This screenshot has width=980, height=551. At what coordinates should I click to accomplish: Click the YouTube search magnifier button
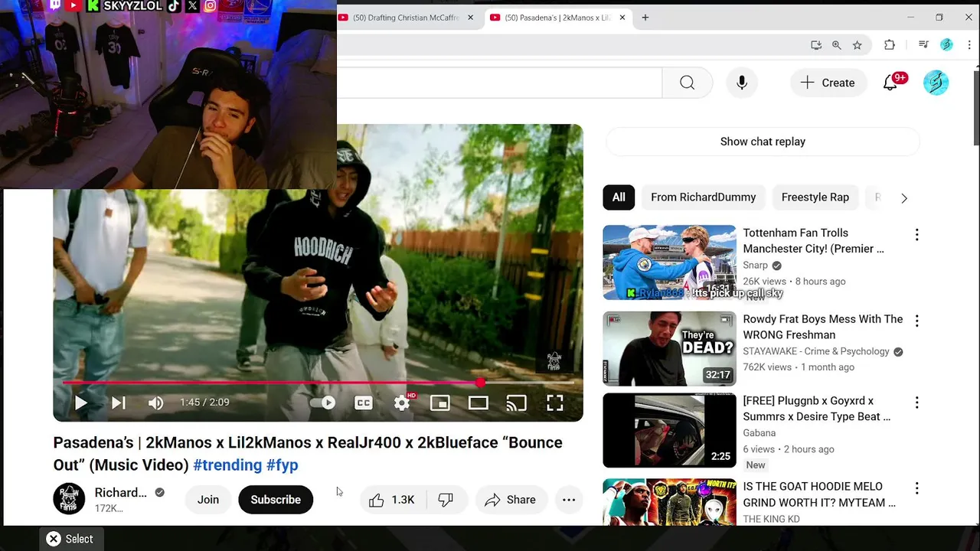[x=688, y=83]
